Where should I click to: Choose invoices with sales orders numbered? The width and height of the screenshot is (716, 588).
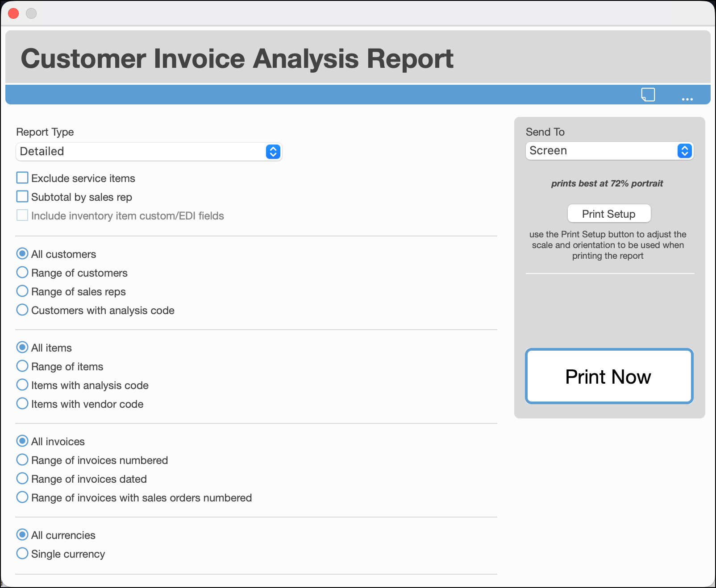[22, 497]
